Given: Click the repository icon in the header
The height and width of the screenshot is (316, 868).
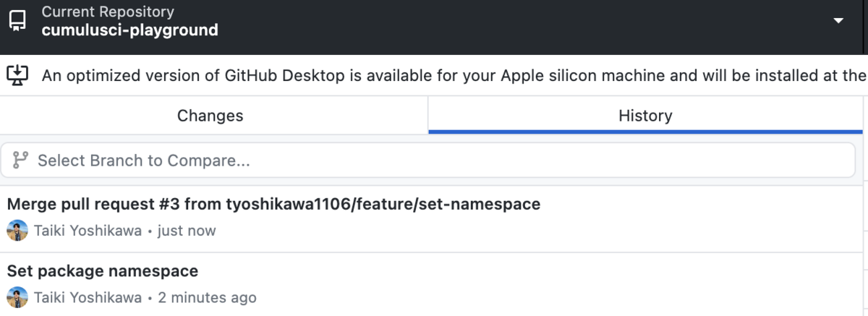Looking at the screenshot, I should pos(18,21).
